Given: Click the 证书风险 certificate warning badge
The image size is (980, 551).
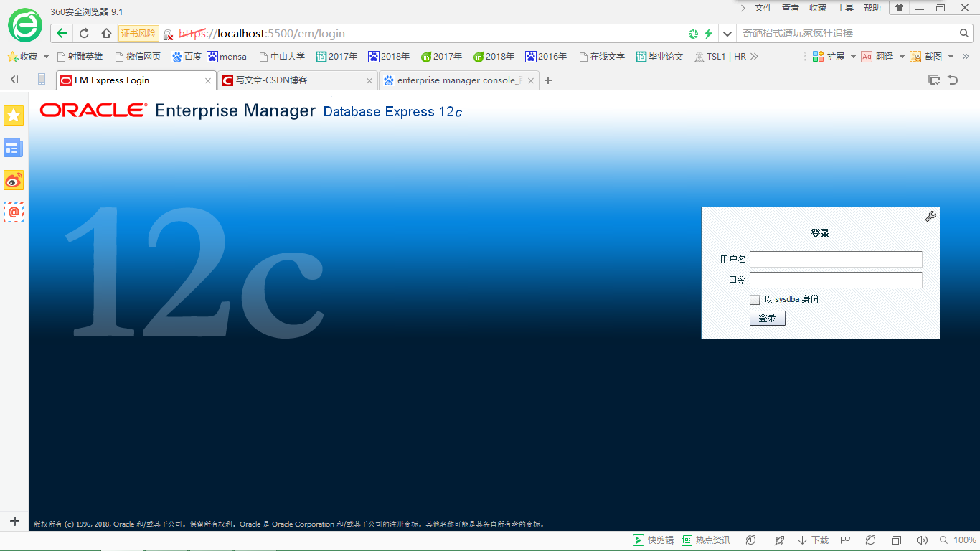Looking at the screenshot, I should (x=138, y=34).
